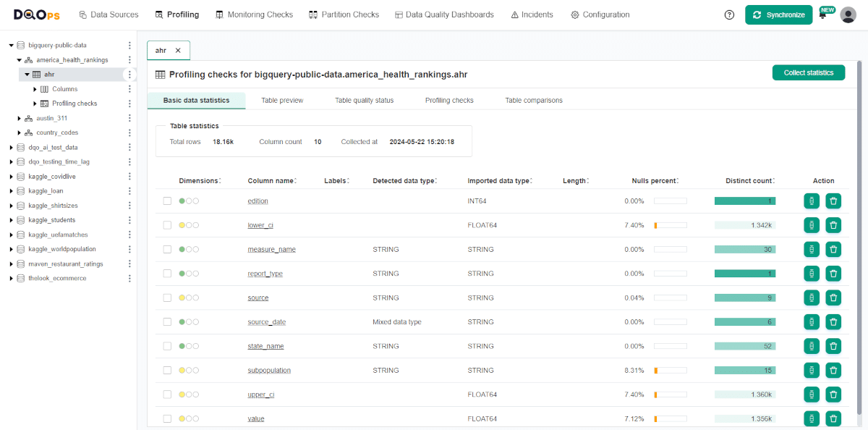868x430 pixels.
Task: Open the lower_ci column link
Action: [260, 225]
